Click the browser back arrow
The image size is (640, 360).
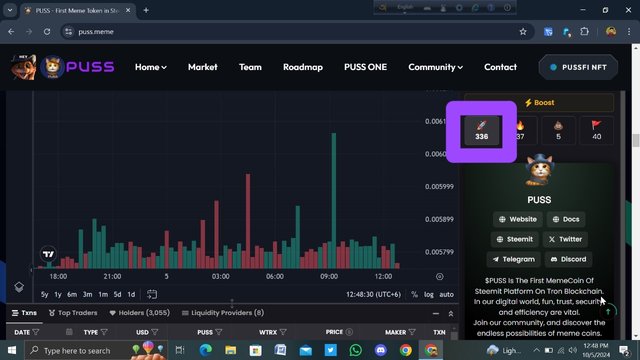(11, 31)
